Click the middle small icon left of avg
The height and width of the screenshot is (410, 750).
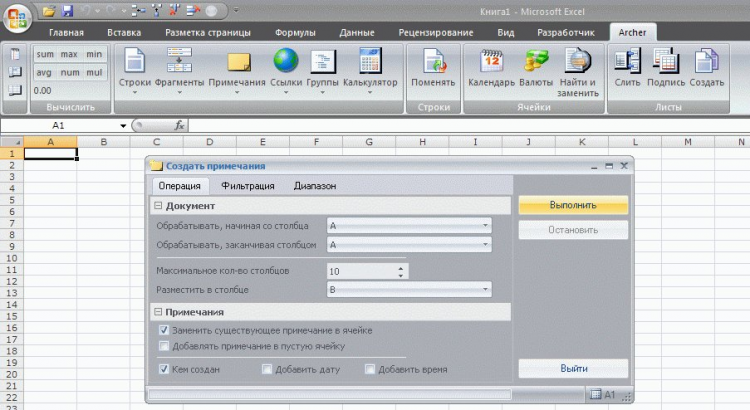15,72
